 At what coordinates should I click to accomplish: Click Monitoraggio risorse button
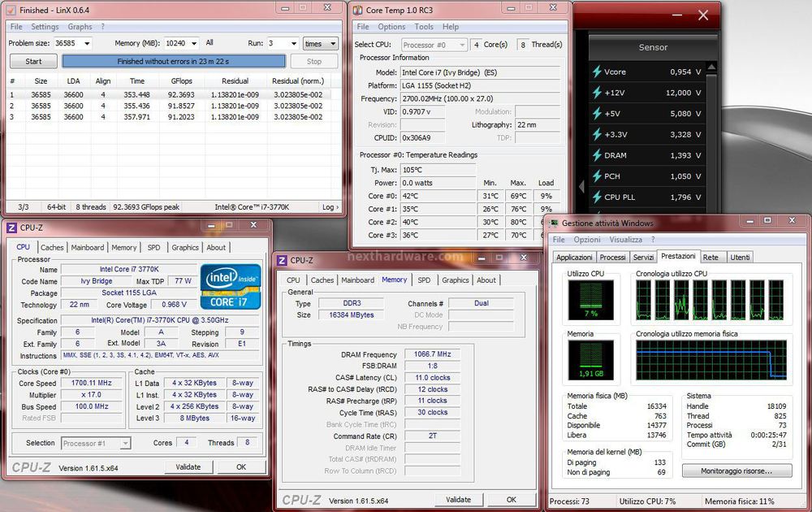click(x=737, y=471)
